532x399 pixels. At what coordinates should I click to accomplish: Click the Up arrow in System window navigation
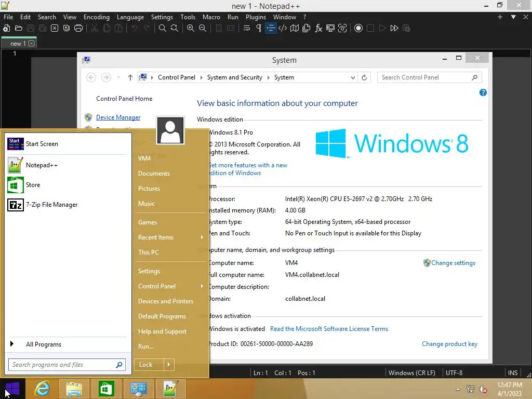click(130, 77)
